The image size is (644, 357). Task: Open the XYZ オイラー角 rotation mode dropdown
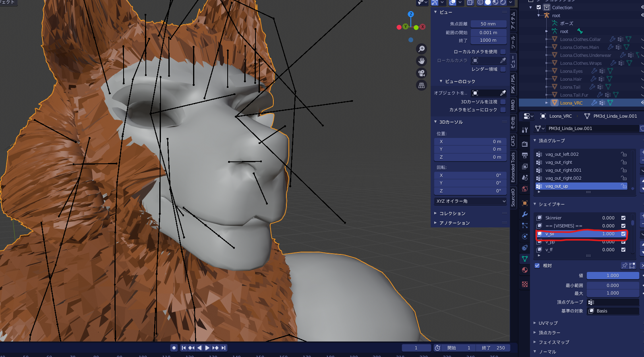(x=471, y=201)
